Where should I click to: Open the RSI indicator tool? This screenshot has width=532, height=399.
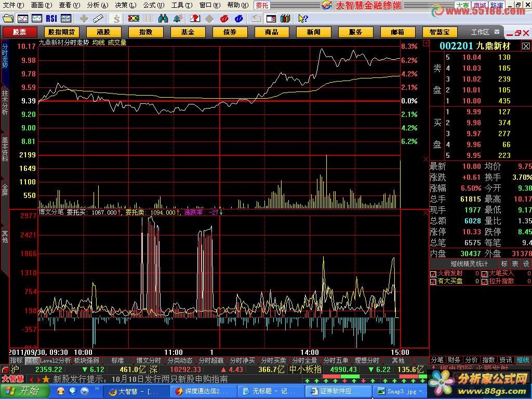tap(51, 19)
